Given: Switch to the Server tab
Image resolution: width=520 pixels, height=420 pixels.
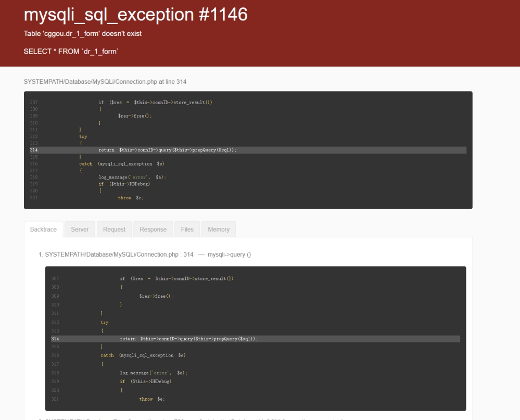Looking at the screenshot, I should click(80, 230).
